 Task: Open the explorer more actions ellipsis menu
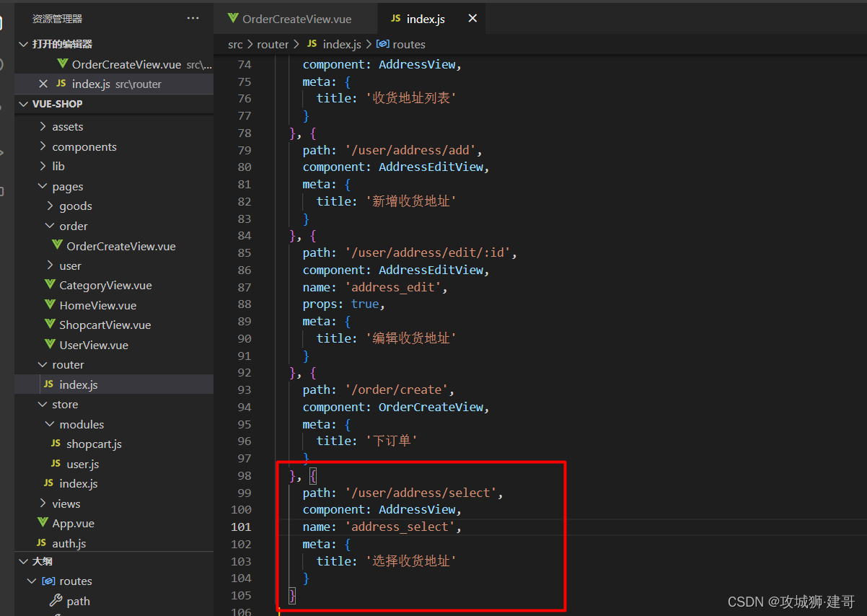point(193,18)
